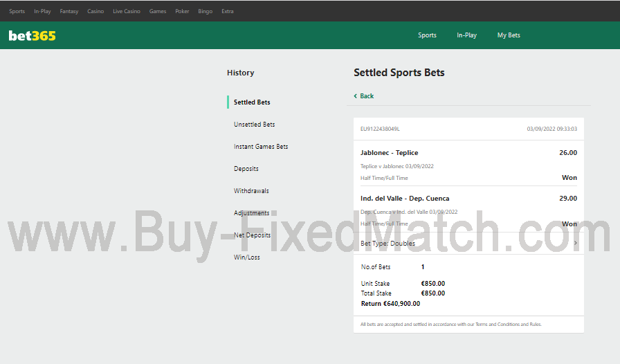Click the Won status for Jablonec - Teplice
The image size is (620, 364).
[569, 178]
